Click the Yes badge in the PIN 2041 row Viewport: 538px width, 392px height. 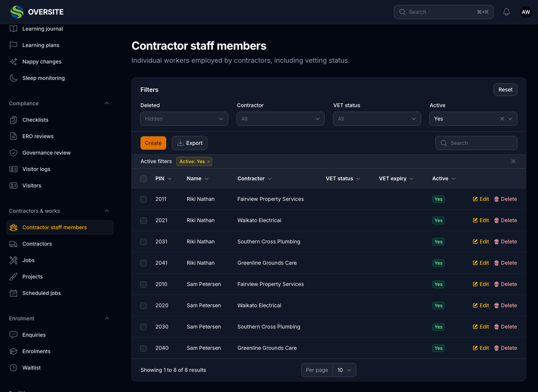pos(438,263)
